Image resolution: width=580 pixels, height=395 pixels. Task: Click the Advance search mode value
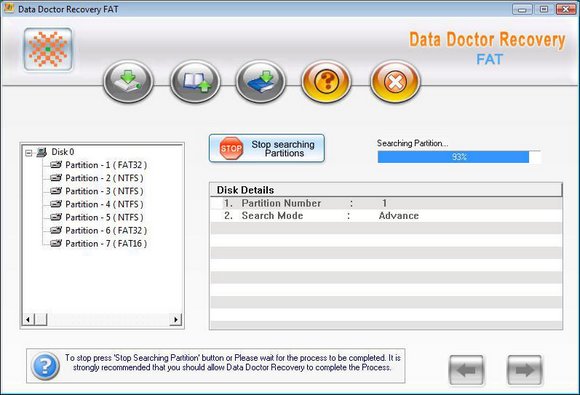click(398, 216)
